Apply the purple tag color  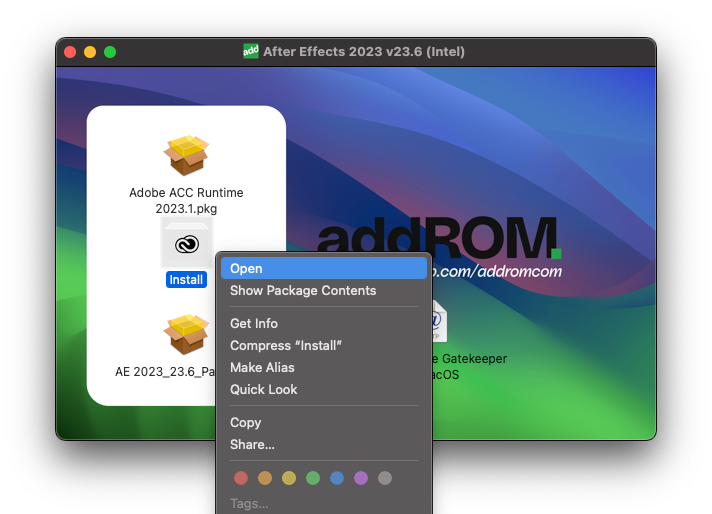tap(361, 478)
